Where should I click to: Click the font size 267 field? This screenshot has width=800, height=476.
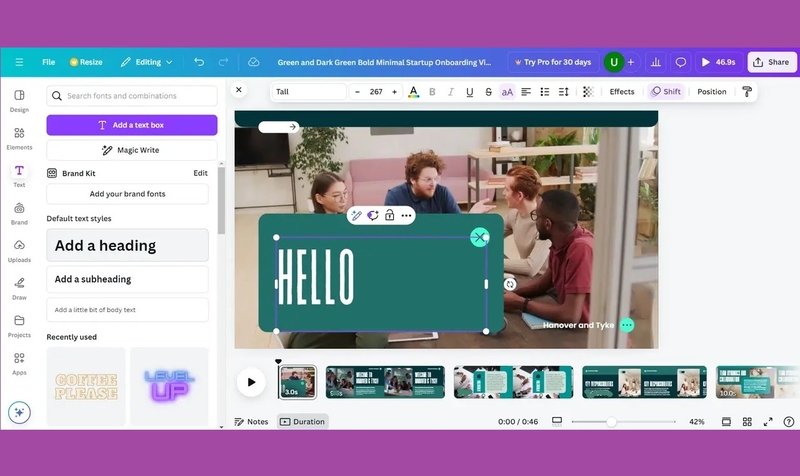(x=376, y=92)
